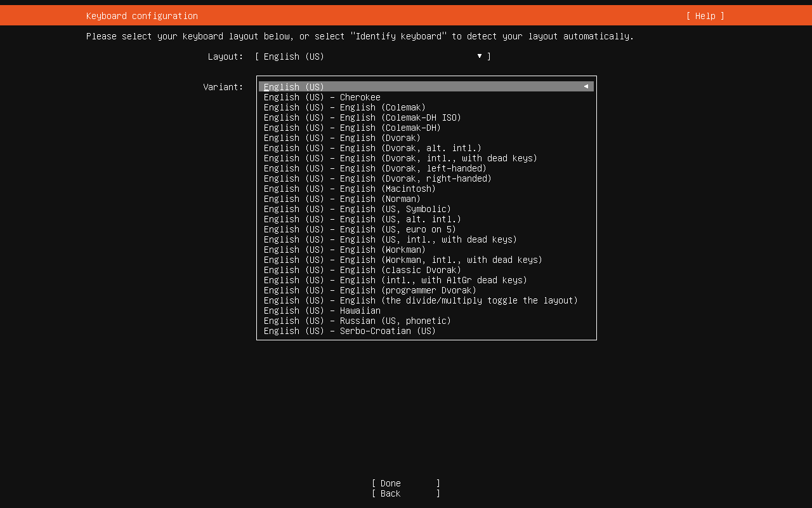This screenshot has width=812, height=508.
Task: Pick English (Colemak-DH ISO) variant
Action: click(362, 117)
